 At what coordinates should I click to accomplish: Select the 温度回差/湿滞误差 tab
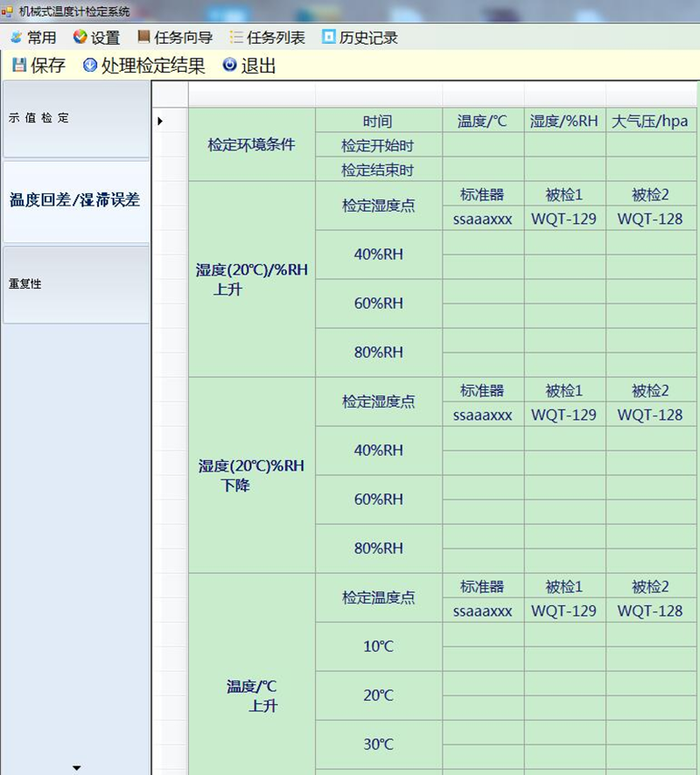76,201
